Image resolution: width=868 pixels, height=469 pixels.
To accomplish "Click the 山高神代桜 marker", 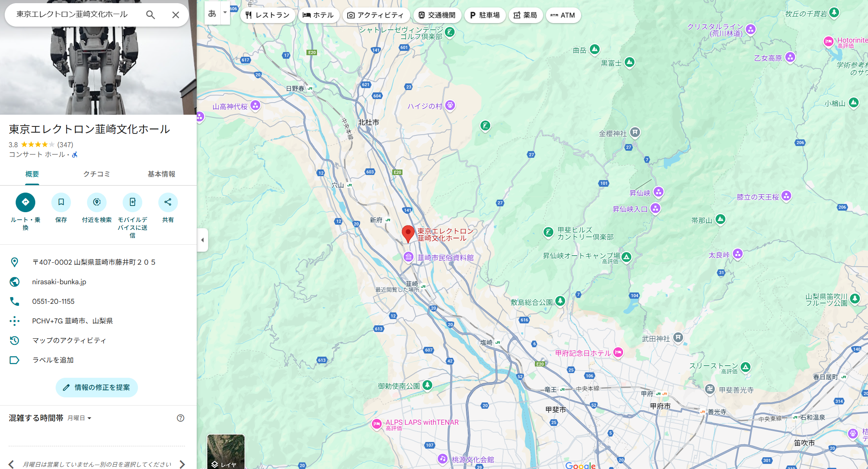I will tap(256, 105).
